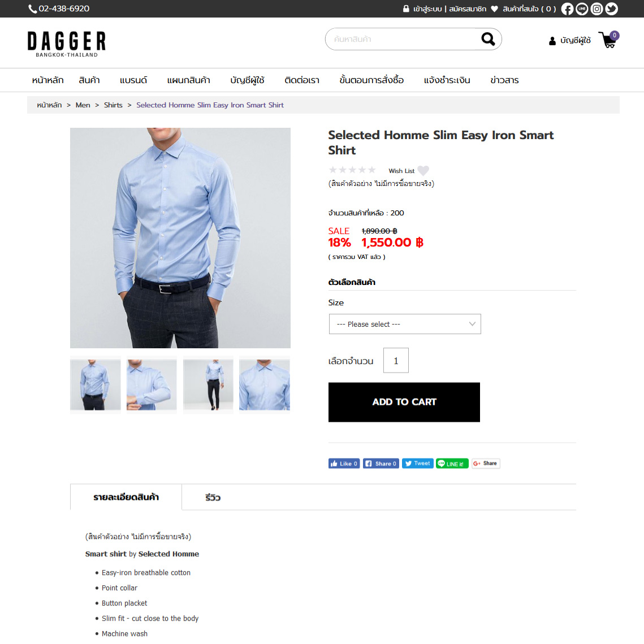Click the search magnifier icon

(488, 39)
